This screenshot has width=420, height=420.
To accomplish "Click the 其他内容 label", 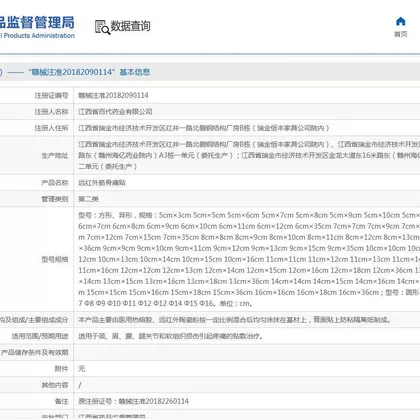I will click(55, 385).
